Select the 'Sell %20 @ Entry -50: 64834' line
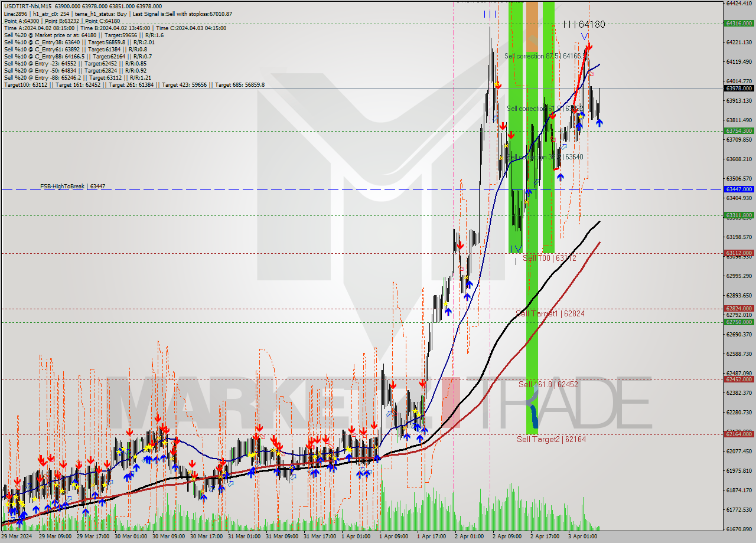Image resolution: width=756 pixels, height=543 pixels. point(75,70)
